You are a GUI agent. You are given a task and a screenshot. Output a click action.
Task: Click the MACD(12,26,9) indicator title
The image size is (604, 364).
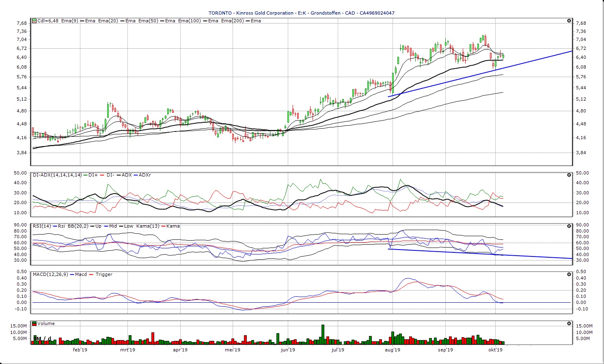[51, 274]
